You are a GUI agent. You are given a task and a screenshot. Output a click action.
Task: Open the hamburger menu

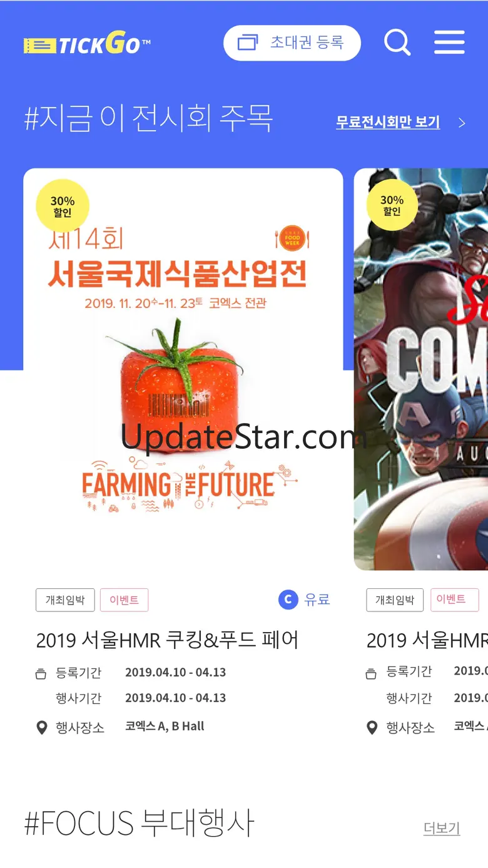(x=449, y=43)
